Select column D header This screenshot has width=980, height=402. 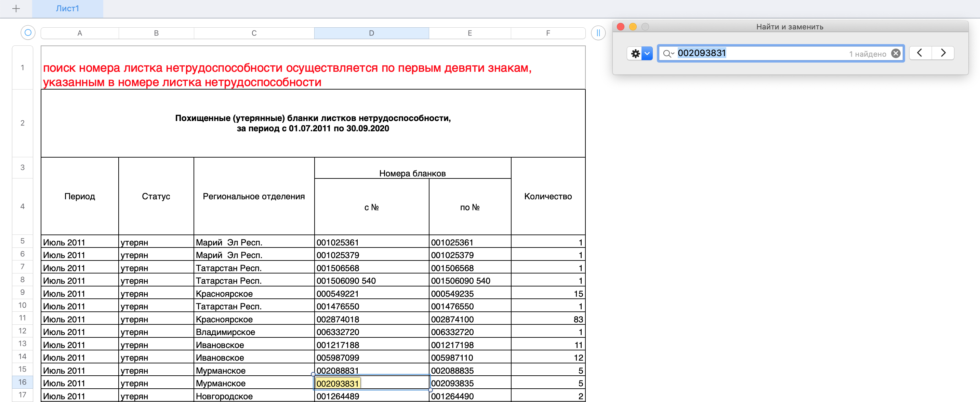[x=372, y=33]
